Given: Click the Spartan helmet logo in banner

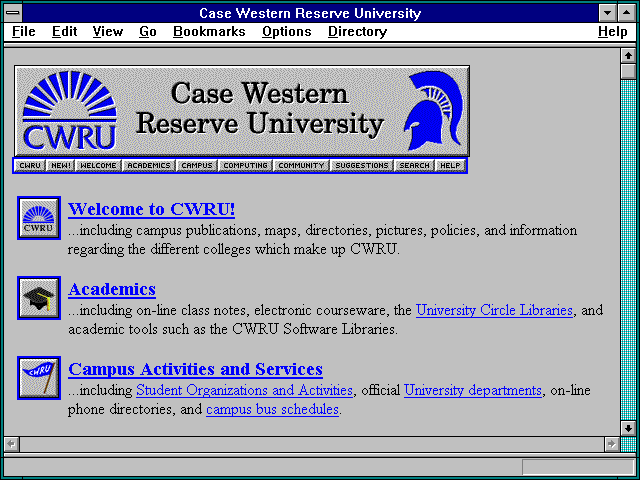Looking at the screenshot, I should (x=434, y=111).
